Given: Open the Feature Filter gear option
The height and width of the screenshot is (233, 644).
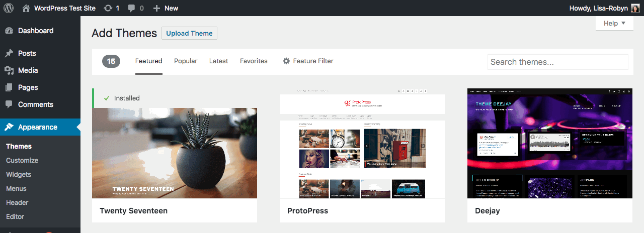Looking at the screenshot, I should click(308, 61).
